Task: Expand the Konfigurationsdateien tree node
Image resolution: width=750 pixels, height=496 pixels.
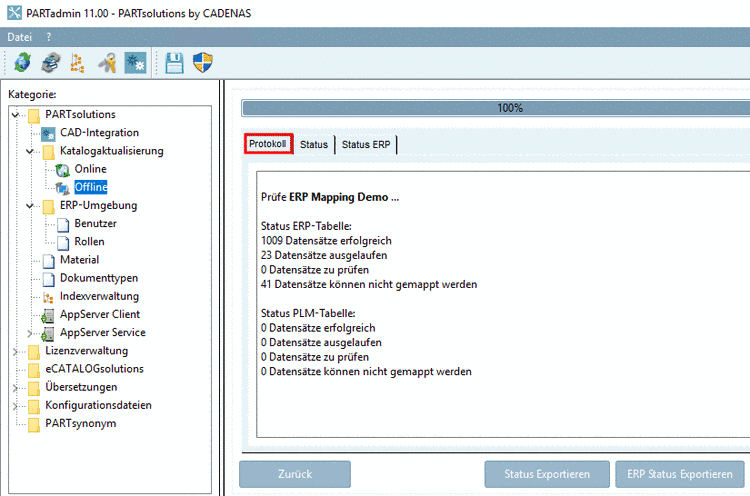Action: (15, 406)
